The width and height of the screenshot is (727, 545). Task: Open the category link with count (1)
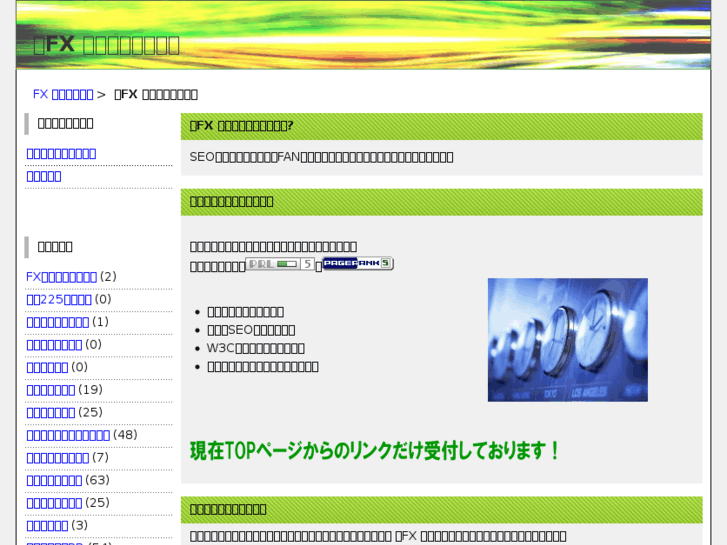click(57, 322)
